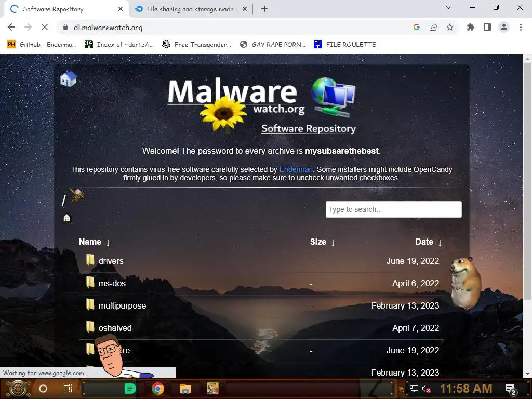Switch to File sharing and storage tab
Viewport: 532px width, 399px height.
click(x=190, y=9)
